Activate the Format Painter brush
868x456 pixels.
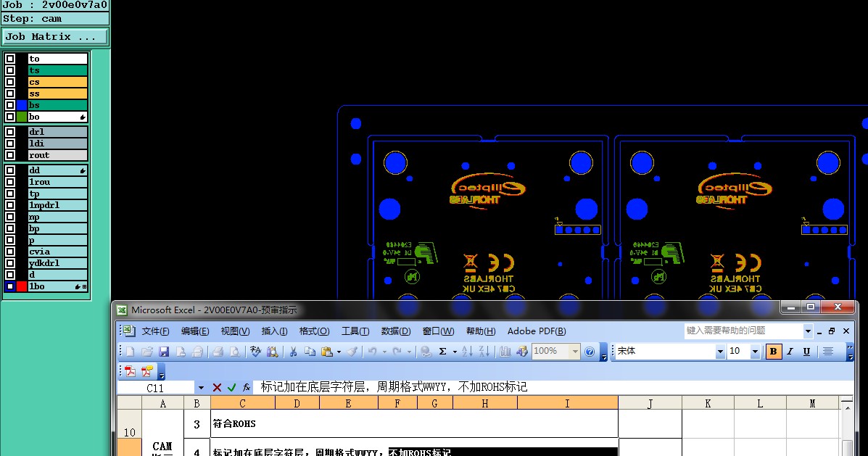[352, 352]
